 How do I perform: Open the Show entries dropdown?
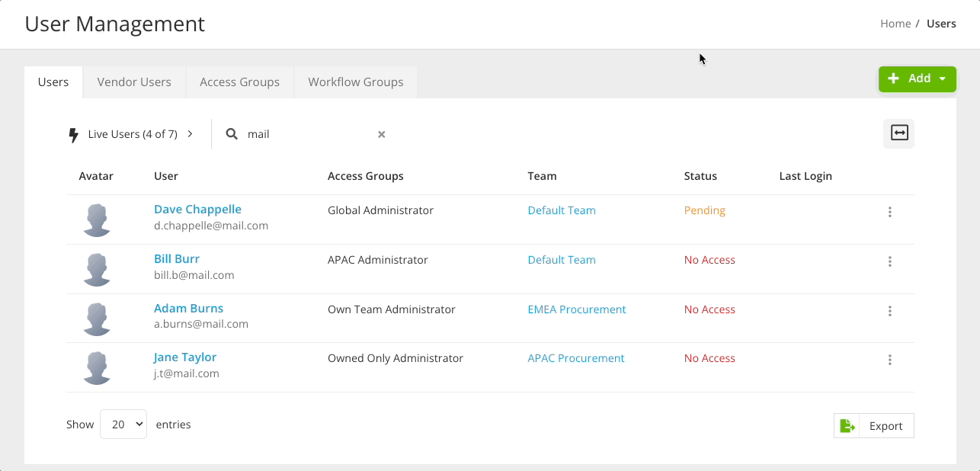pyautogui.click(x=123, y=424)
